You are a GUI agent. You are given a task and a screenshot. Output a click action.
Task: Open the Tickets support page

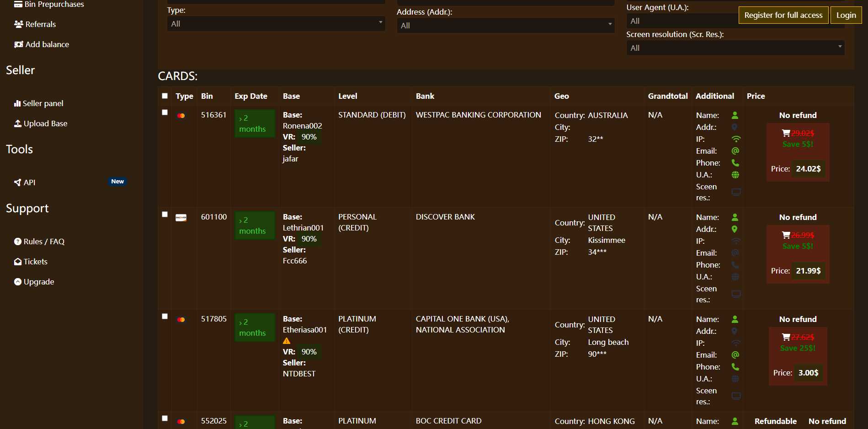click(31, 262)
